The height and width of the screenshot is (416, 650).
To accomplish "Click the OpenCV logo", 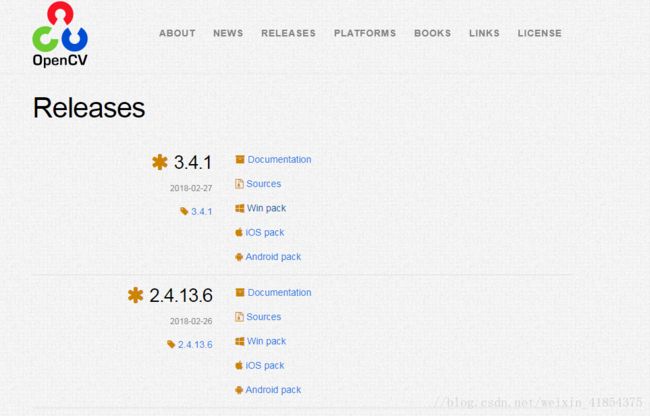I will click(60, 34).
